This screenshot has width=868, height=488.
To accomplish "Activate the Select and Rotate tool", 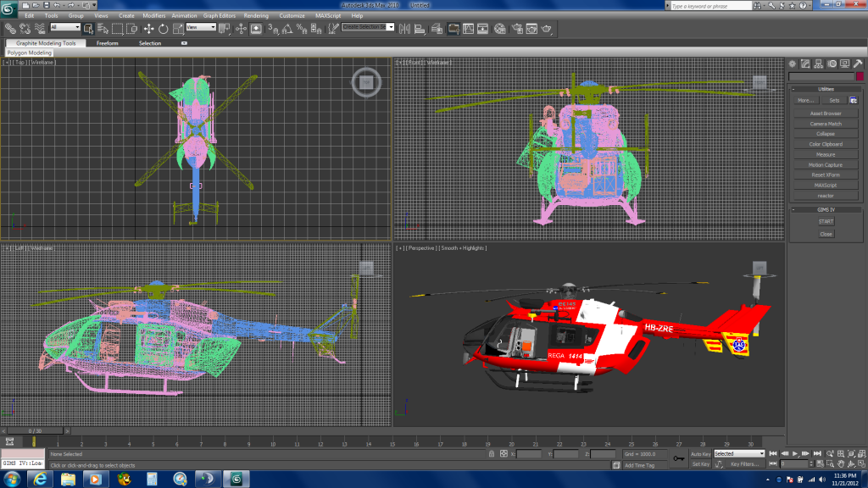I will [x=163, y=28].
